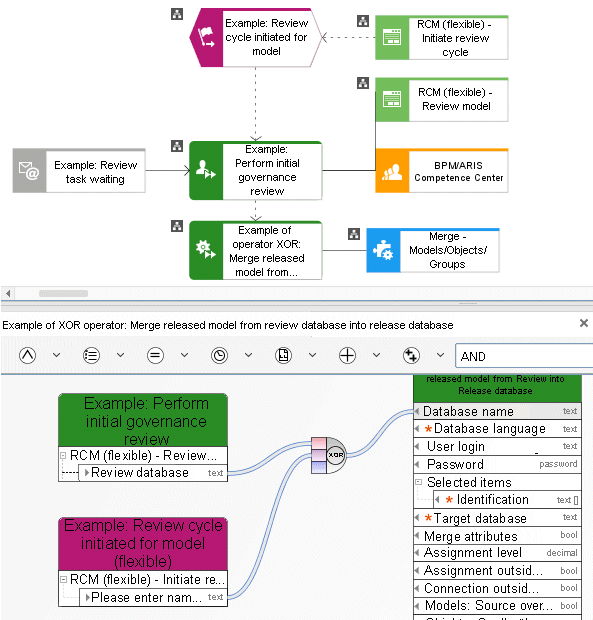Click the caret operator icon in toolbar
Image resolution: width=593 pixels, height=620 pixels.
point(27,355)
